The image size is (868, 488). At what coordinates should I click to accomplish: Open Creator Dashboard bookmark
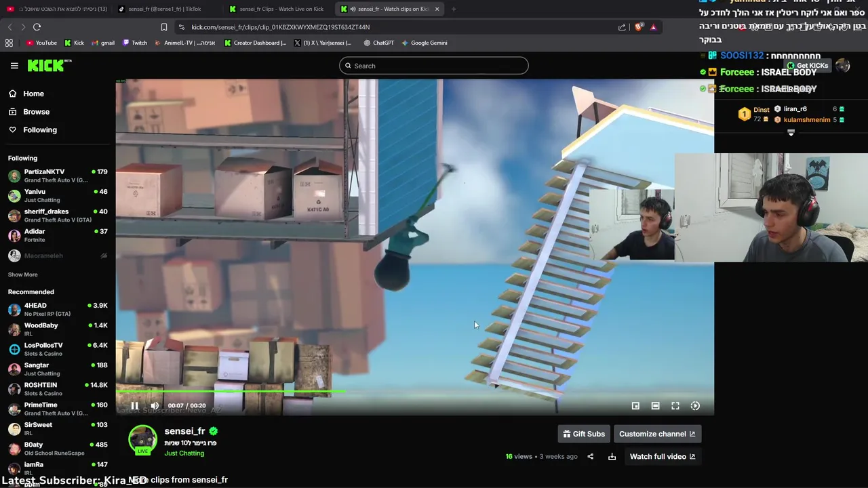256,43
